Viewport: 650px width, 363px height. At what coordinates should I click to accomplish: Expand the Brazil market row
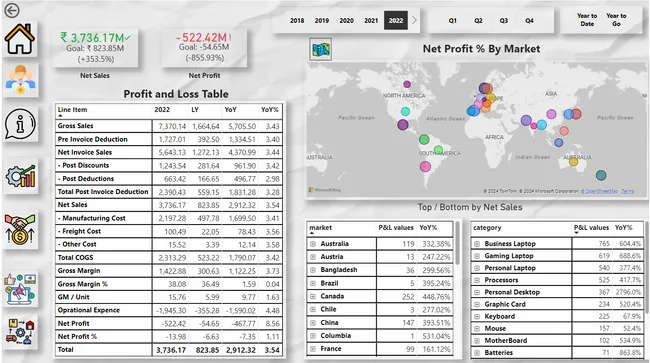[x=313, y=283]
